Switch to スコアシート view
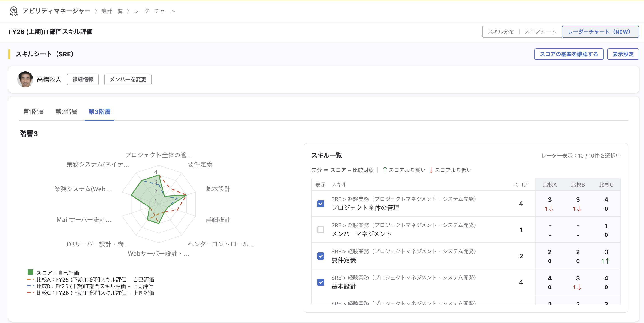 [x=540, y=32]
